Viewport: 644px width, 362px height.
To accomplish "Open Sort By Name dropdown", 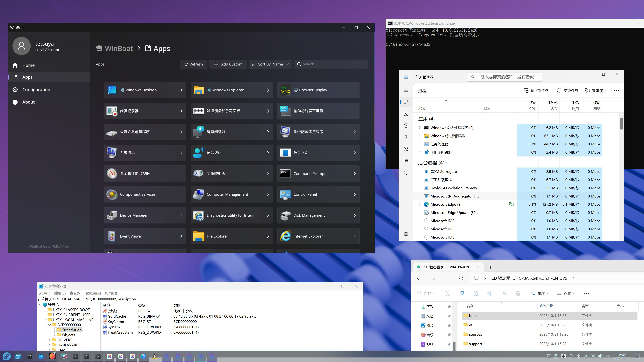I will tap(270, 64).
